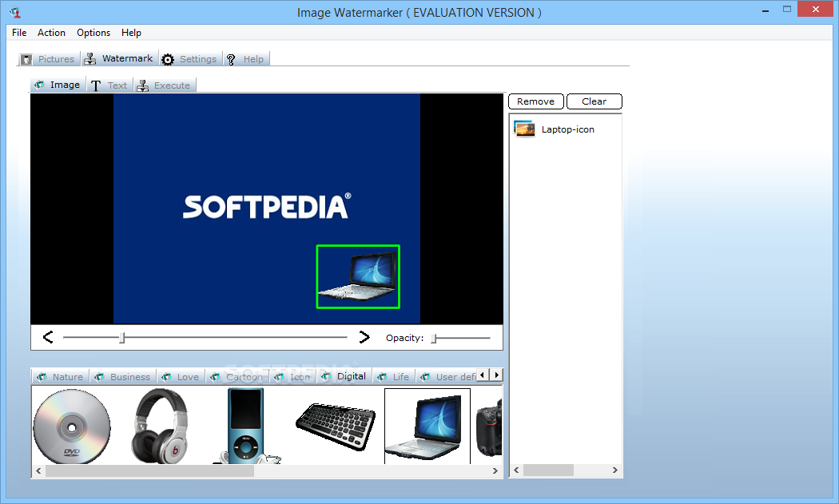Click clipart gallery scrollbar right arrow
This screenshot has width=839, height=504.
(495, 470)
